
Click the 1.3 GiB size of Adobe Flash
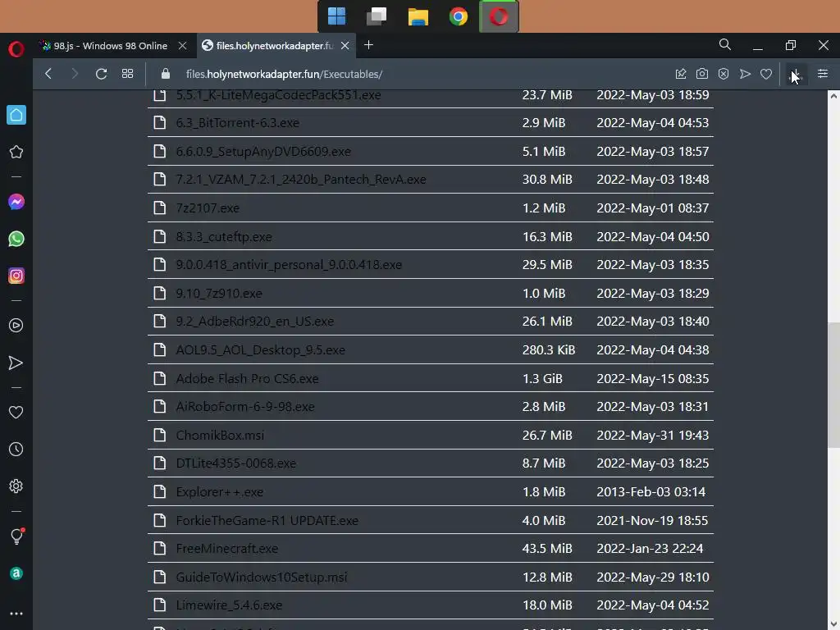coord(542,378)
